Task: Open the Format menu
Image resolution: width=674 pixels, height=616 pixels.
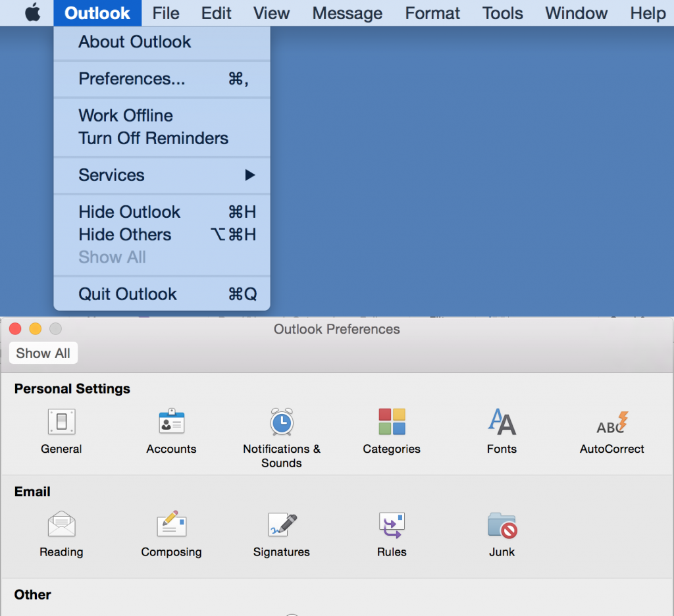Action: 432,13
